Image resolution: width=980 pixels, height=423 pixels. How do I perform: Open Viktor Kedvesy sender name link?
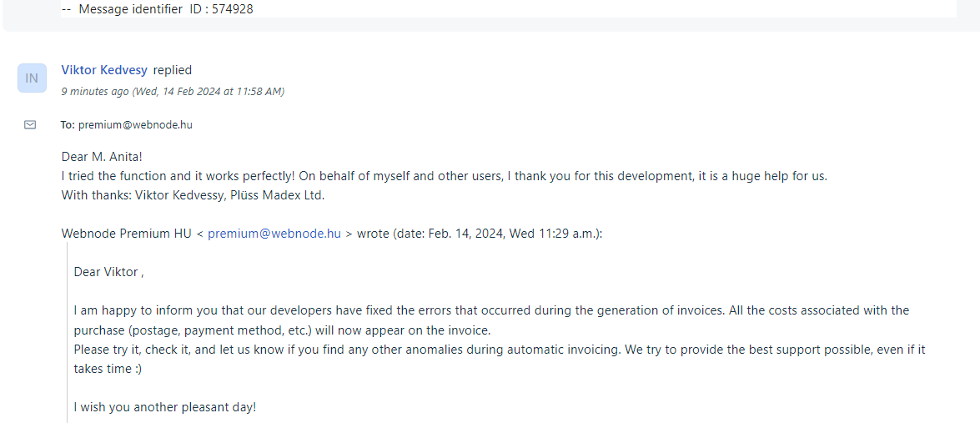104,70
